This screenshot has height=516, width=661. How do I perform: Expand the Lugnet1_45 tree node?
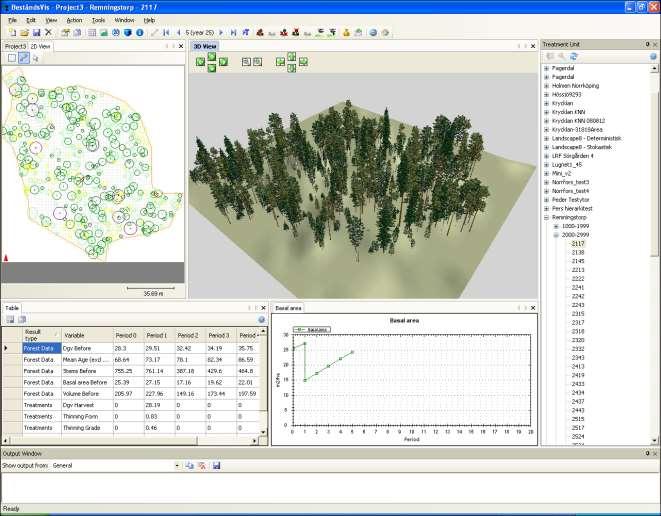(546, 165)
